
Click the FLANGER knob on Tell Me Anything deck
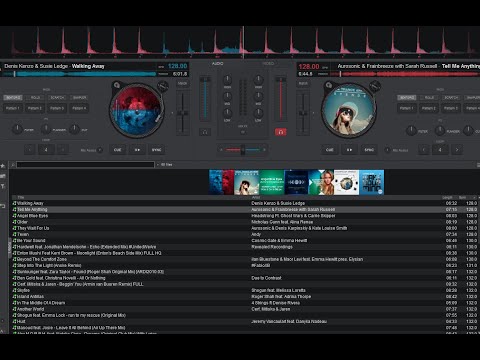pyautogui.click(x=440, y=130)
